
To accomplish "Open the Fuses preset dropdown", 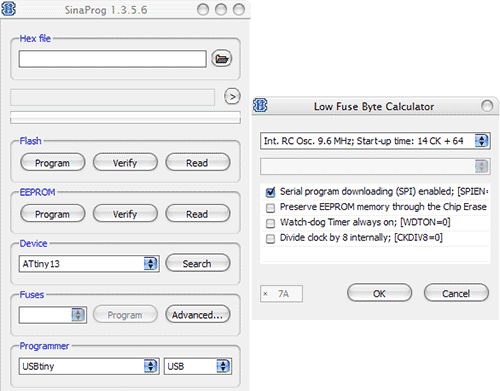I will (x=53, y=315).
